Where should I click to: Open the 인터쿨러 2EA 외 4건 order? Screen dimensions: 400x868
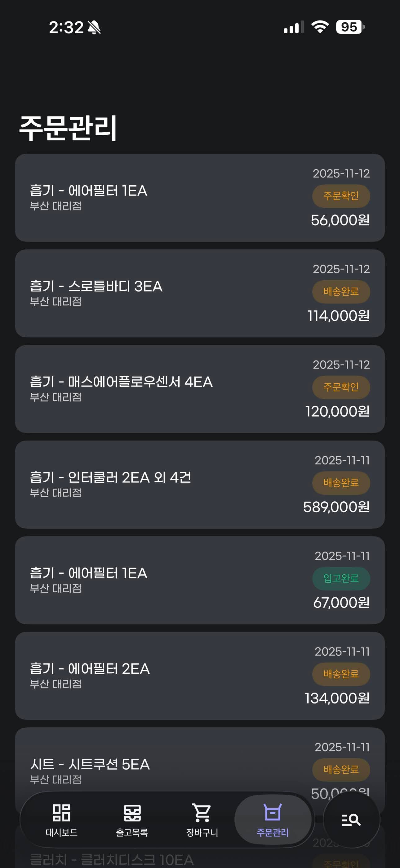[x=110, y=478]
